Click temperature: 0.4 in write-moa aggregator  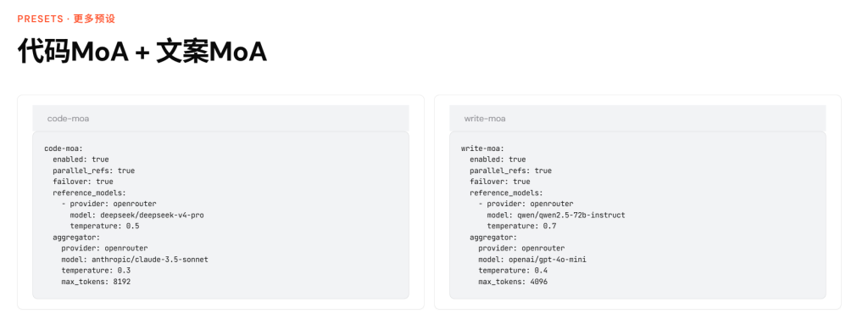(513, 271)
